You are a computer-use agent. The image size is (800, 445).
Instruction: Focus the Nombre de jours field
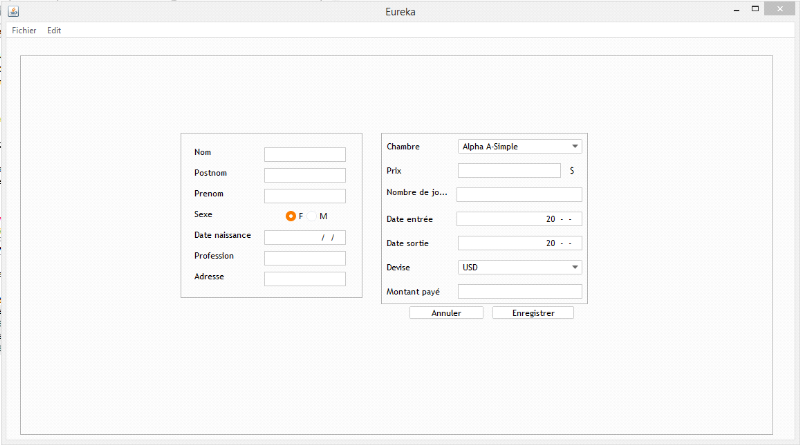pyautogui.click(x=519, y=194)
